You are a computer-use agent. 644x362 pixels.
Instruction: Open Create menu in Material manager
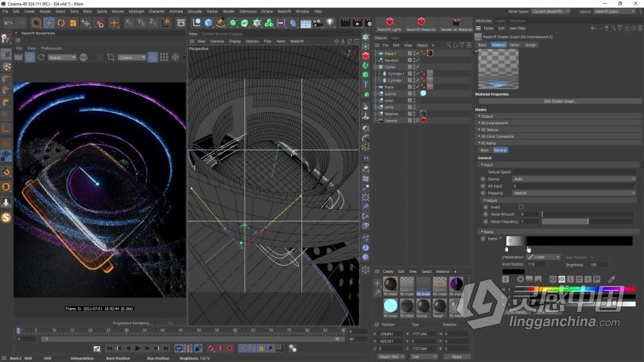click(x=388, y=271)
